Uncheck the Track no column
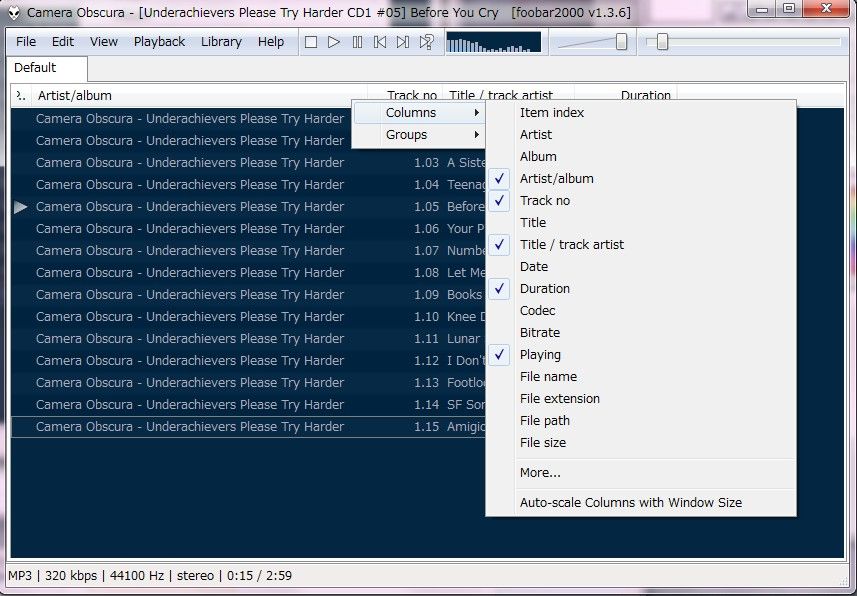 point(641,201)
